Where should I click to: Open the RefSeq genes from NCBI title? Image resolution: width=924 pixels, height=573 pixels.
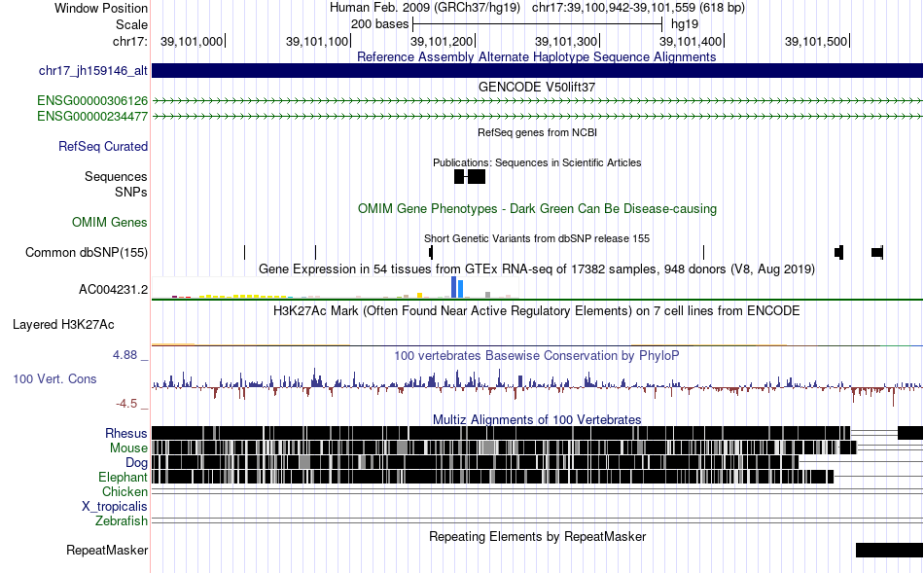coord(537,132)
